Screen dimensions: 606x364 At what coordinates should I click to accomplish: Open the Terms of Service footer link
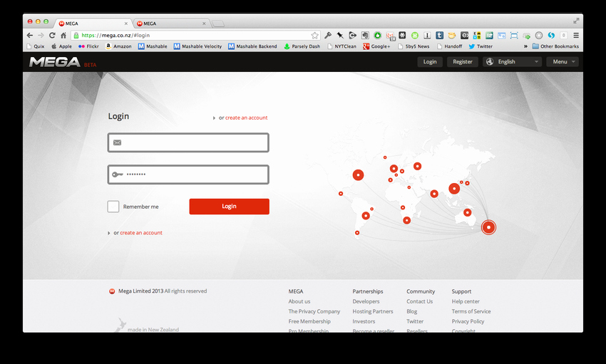click(x=471, y=311)
